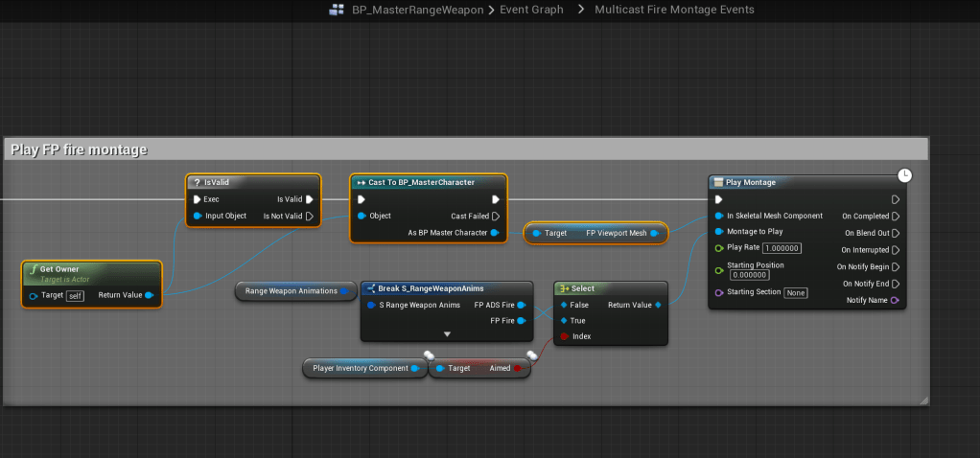Click the IsValid question mark icon
The width and height of the screenshot is (980, 458).
point(197,182)
